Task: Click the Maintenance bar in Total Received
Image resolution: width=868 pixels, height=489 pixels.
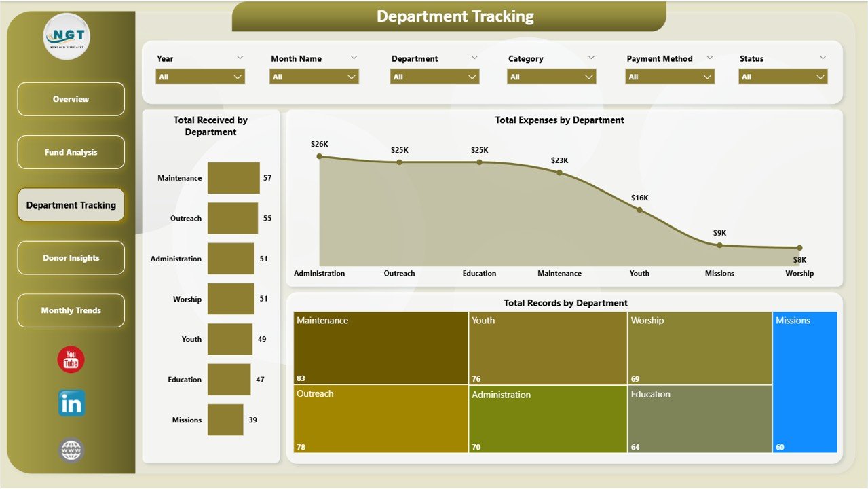Action: pyautogui.click(x=233, y=178)
